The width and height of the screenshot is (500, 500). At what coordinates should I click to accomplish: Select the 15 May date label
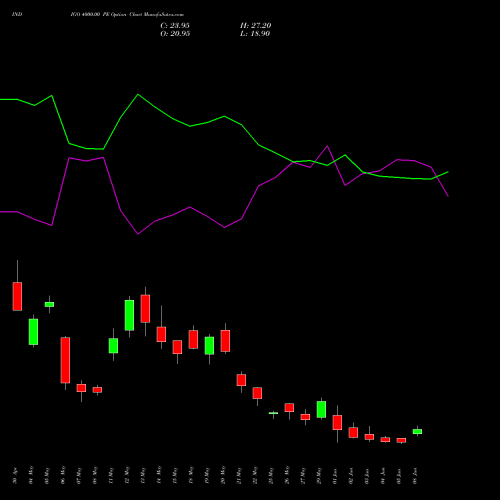pos(175,476)
